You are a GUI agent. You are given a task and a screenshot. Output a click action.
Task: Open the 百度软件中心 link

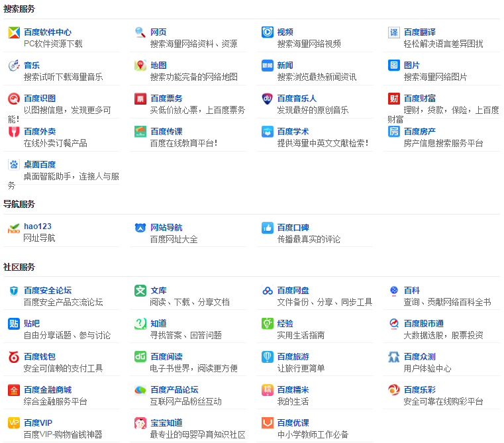pyautogui.click(x=48, y=32)
